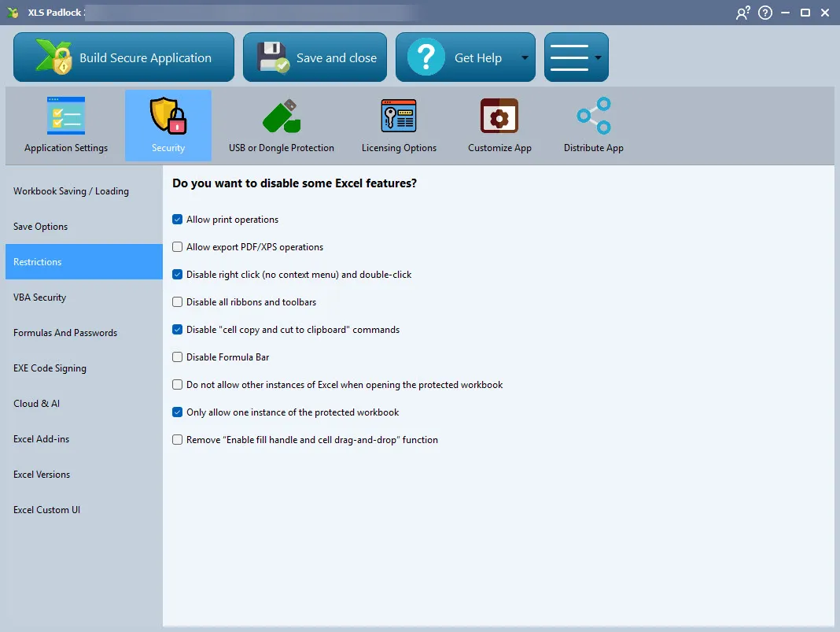Open Licensing Options key icon

[x=399, y=115]
